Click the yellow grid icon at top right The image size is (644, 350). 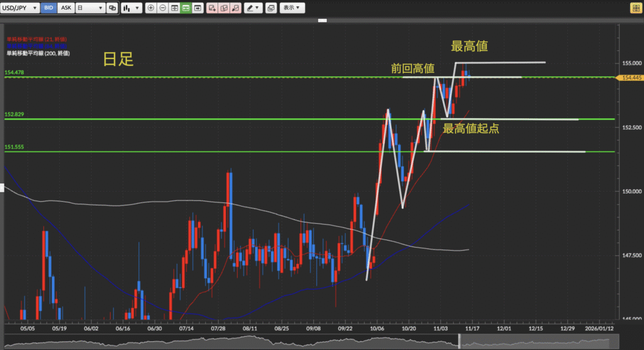point(635,8)
